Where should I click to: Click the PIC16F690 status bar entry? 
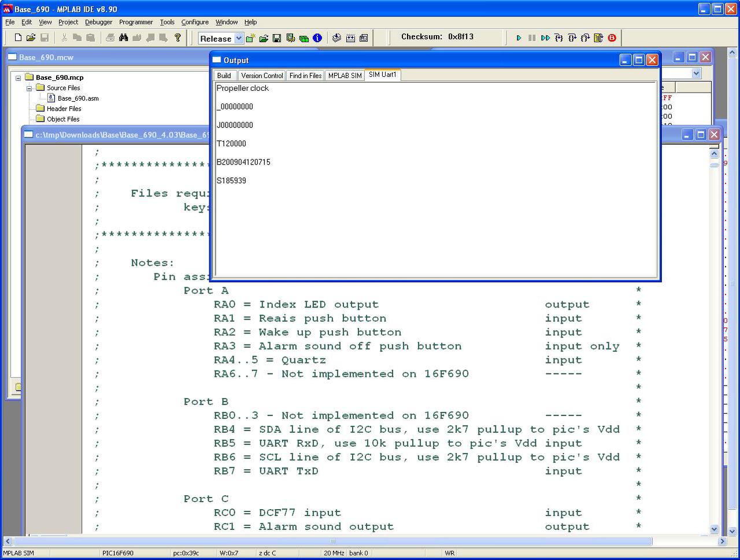[x=118, y=553]
